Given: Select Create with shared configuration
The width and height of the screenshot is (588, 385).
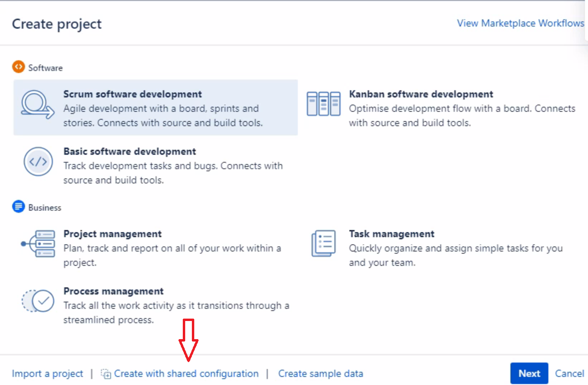Looking at the screenshot, I should 186,374.
